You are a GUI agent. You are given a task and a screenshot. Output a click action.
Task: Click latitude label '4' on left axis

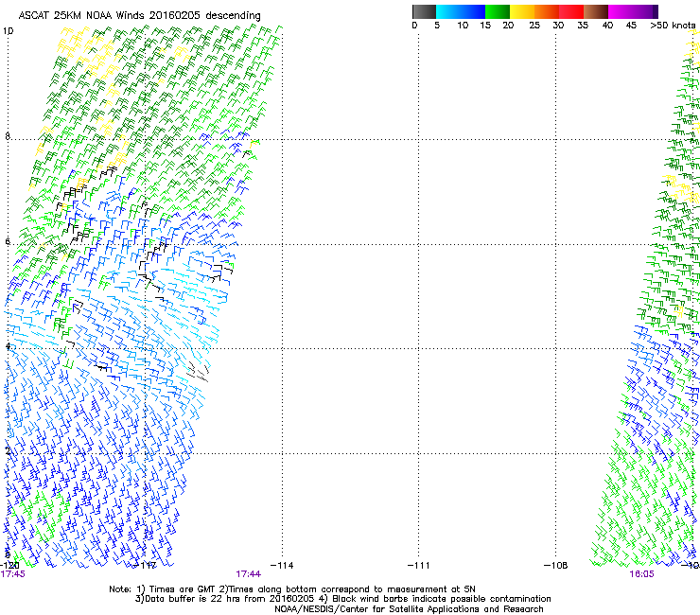(x=8, y=346)
